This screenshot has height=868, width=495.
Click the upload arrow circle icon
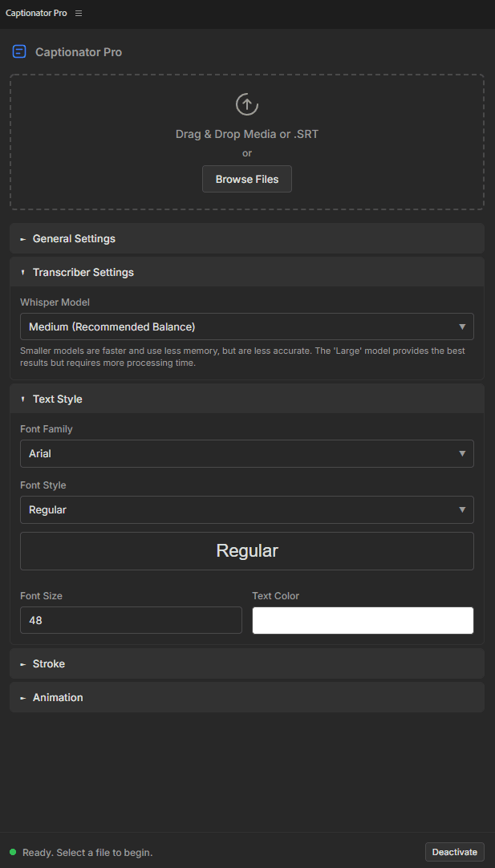[247, 104]
